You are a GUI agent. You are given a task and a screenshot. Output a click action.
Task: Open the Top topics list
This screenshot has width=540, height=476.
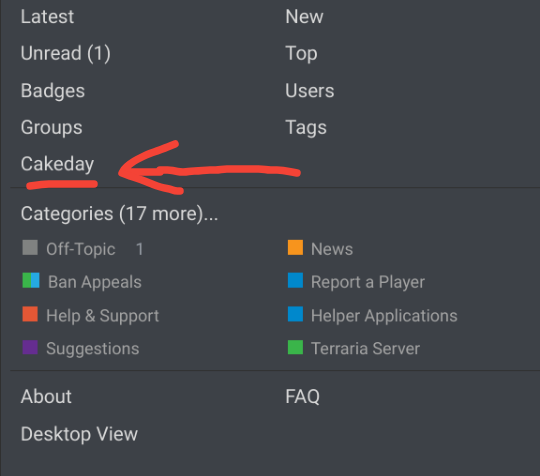tap(301, 54)
